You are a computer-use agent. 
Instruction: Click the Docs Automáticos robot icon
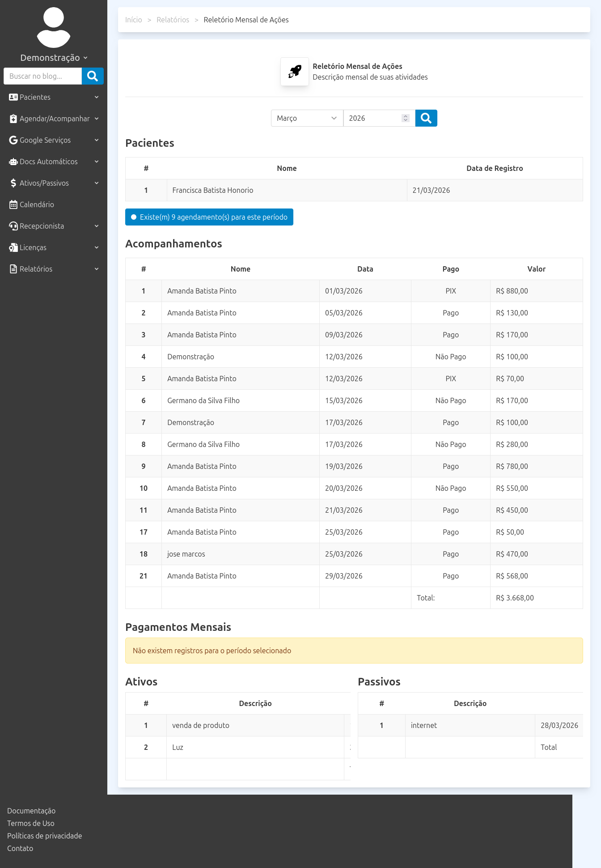[x=13, y=162]
